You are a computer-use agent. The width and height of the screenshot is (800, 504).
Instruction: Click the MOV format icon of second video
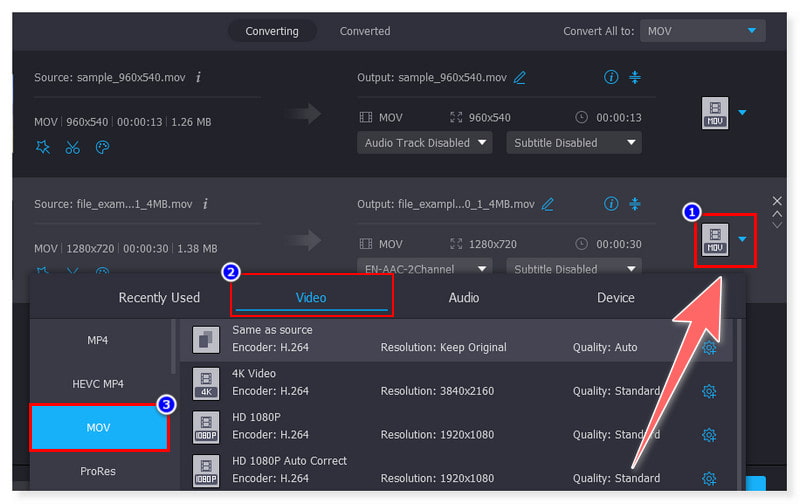pyautogui.click(x=714, y=240)
